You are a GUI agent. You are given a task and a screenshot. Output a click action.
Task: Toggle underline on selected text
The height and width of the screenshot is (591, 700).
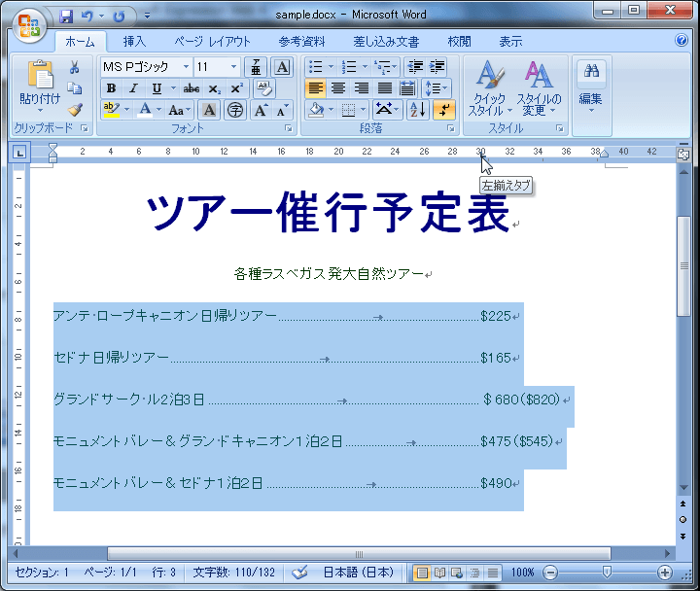157,88
